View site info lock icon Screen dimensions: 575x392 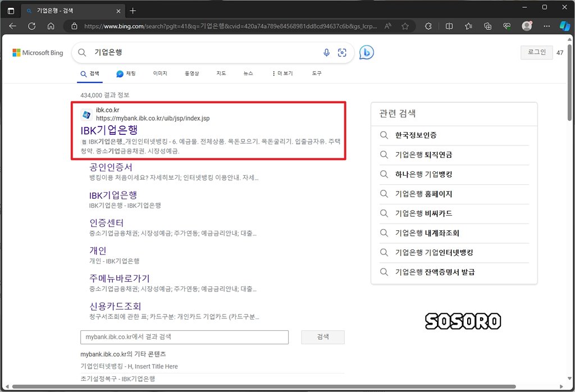[74, 26]
